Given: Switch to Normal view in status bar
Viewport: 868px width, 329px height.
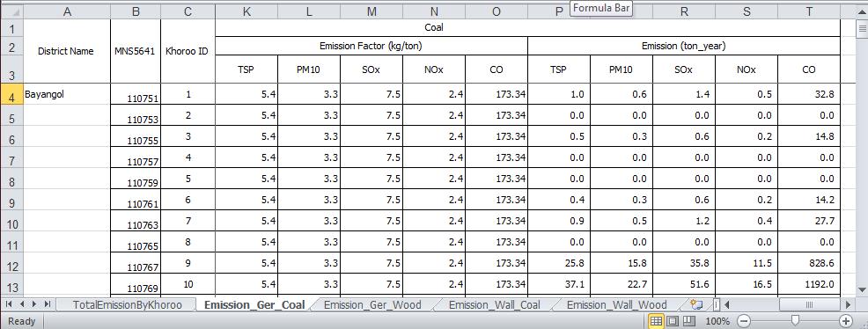Looking at the screenshot, I should (x=656, y=321).
